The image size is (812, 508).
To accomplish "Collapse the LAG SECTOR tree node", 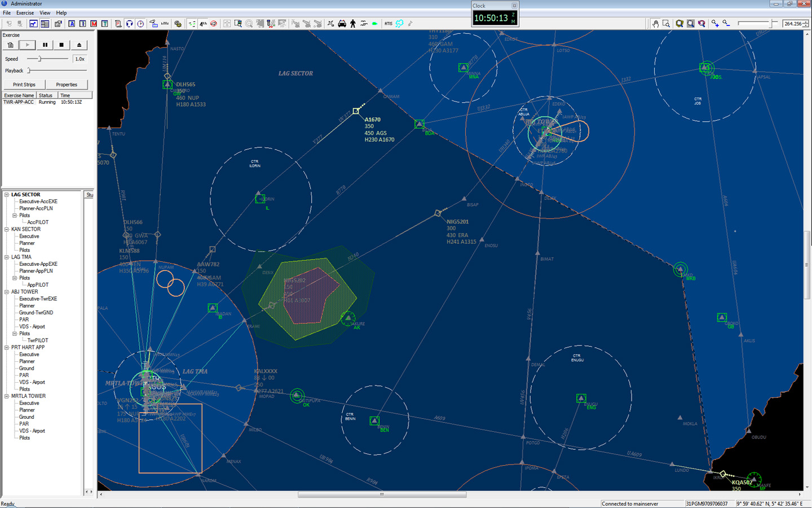I will coord(7,195).
